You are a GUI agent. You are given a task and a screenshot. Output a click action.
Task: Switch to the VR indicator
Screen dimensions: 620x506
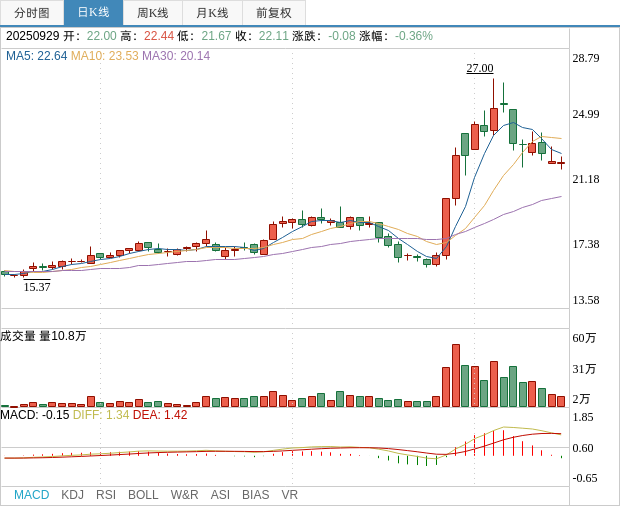click(x=289, y=495)
